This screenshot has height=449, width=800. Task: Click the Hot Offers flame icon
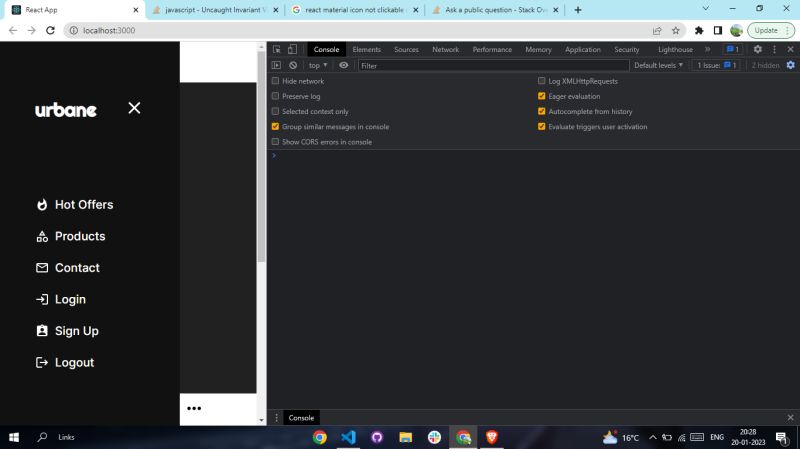pyautogui.click(x=42, y=205)
